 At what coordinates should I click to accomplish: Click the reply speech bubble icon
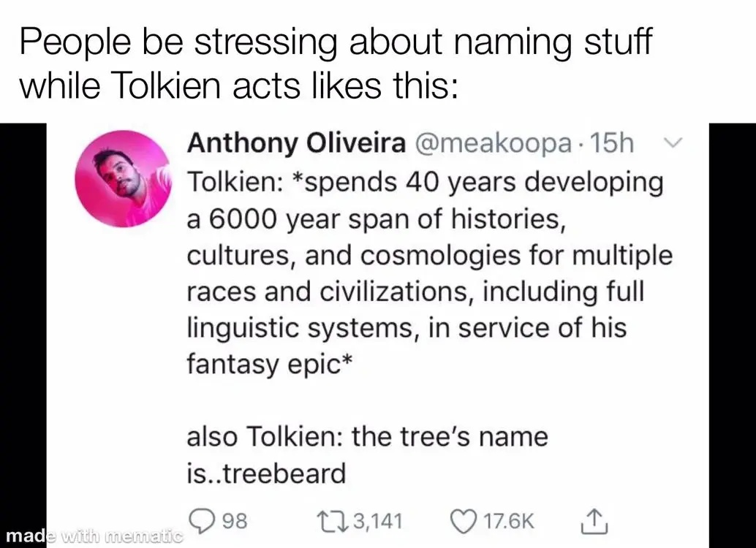tap(201, 522)
